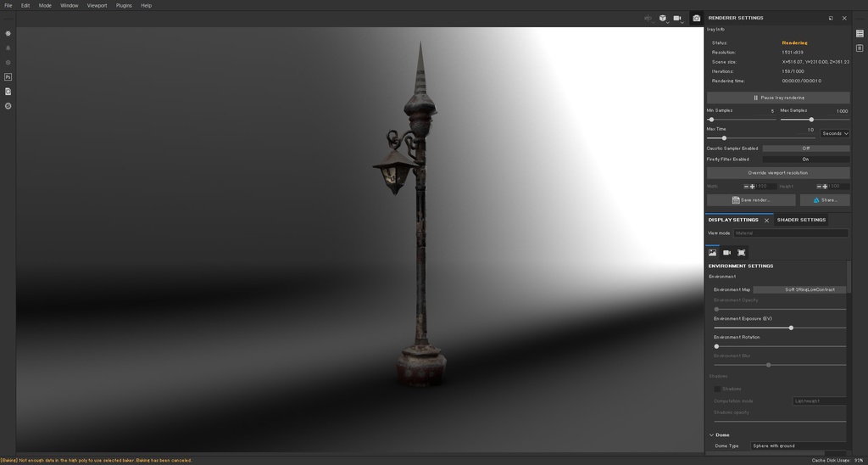Click the Min Samples value field
This screenshot has height=465, width=868.
coord(765,111)
